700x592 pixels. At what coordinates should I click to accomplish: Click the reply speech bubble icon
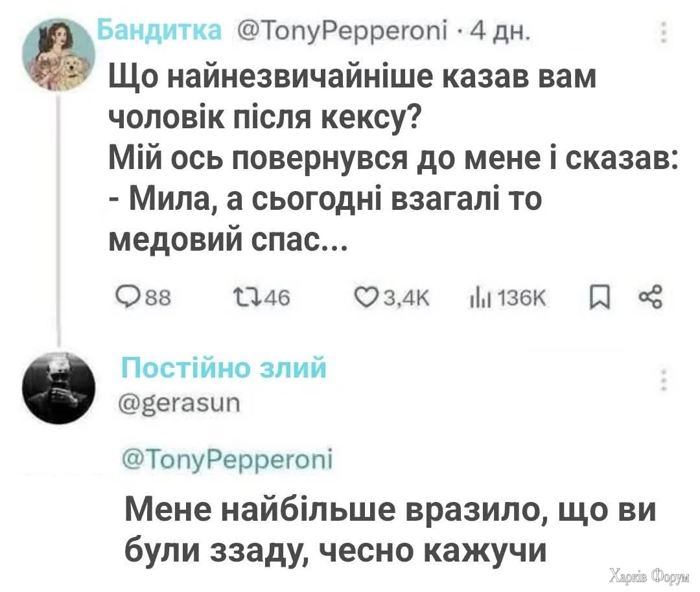[123, 300]
